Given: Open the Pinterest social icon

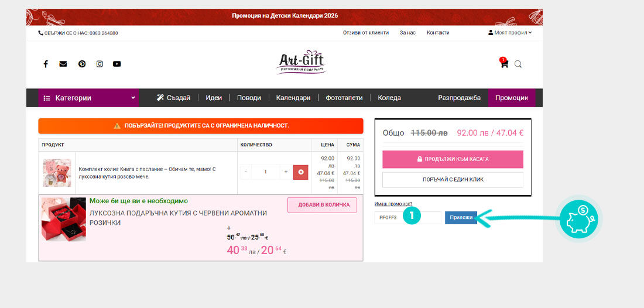Looking at the screenshot, I should [82, 64].
